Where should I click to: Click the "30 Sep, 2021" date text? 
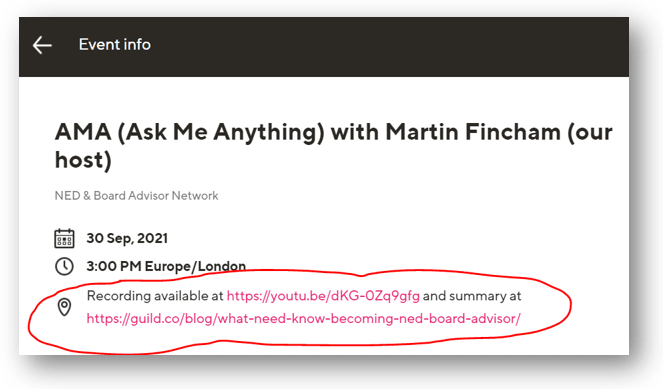pos(127,238)
